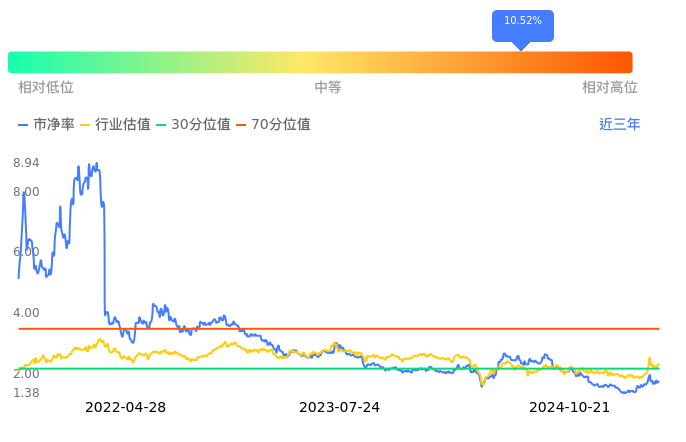Screen dimensions: 686x442
Task: Click the orange 70th percentile horizontal line
Action: 400,328
